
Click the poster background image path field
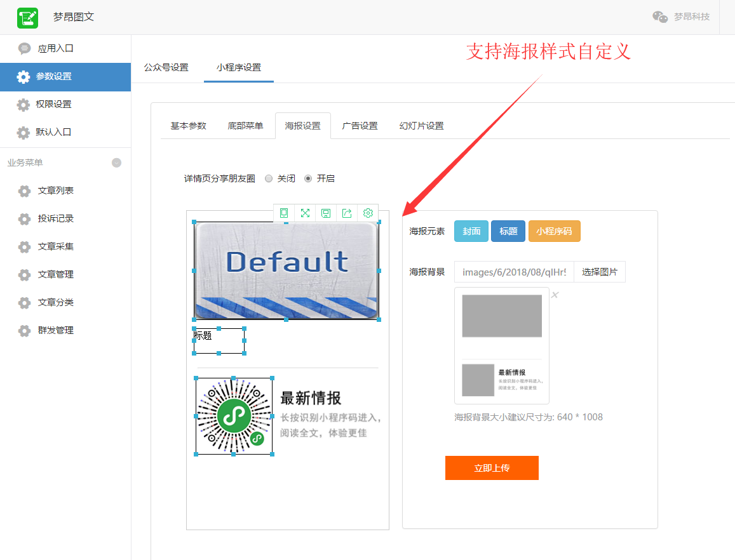pyautogui.click(x=514, y=272)
